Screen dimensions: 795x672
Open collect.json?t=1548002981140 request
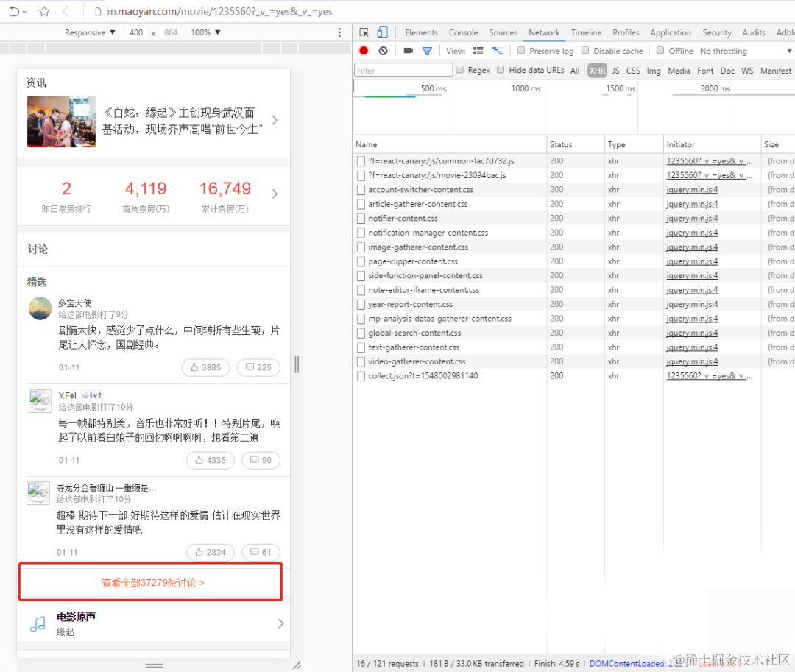(x=423, y=376)
